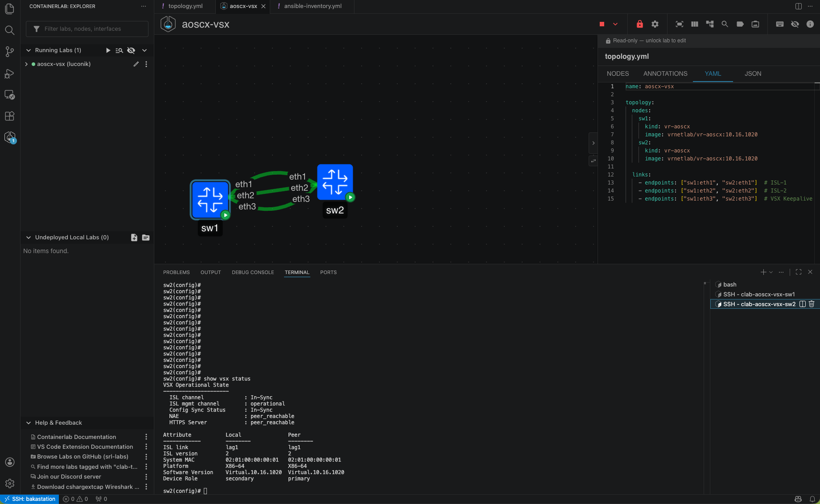Edit aoscx-vsx lab with pencil icon
820x504 pixels.
tap(136, 64)
